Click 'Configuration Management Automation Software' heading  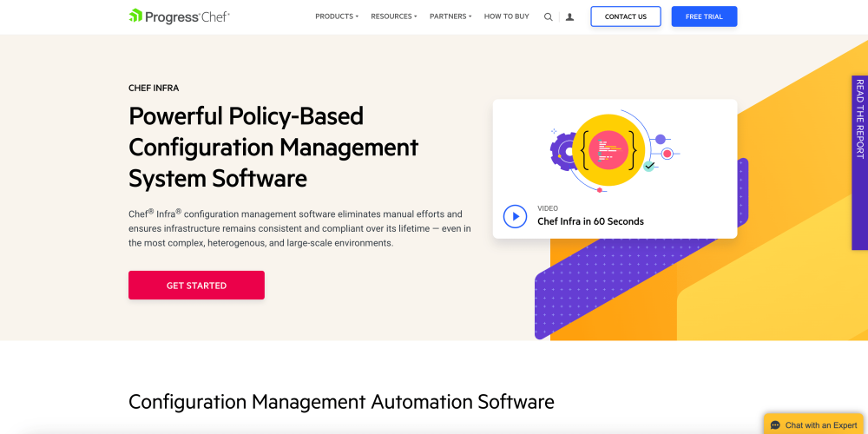[x=341, y=402]
